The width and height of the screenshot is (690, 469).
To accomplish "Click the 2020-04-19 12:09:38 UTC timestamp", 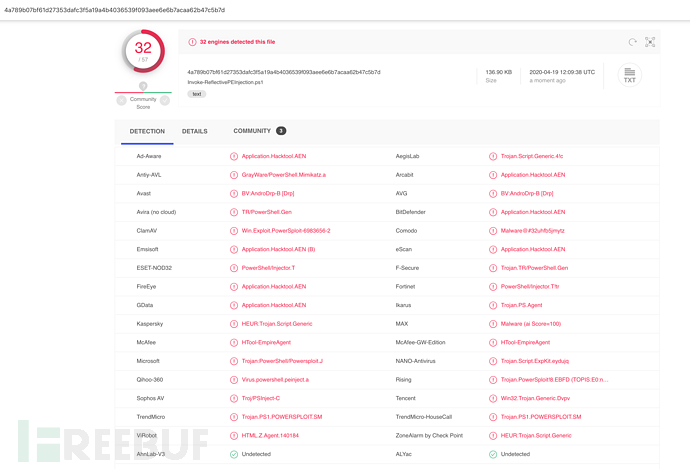I will pyautogui.click(x=562, y=72).
